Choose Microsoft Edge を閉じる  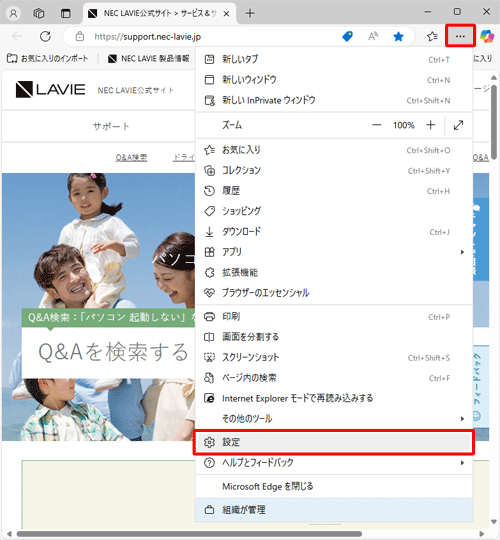tap(334, 486)
